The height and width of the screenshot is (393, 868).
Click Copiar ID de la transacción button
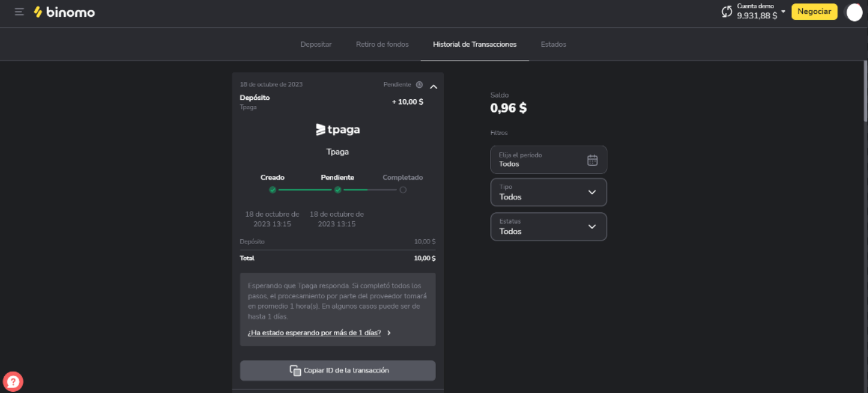point(337,370)
